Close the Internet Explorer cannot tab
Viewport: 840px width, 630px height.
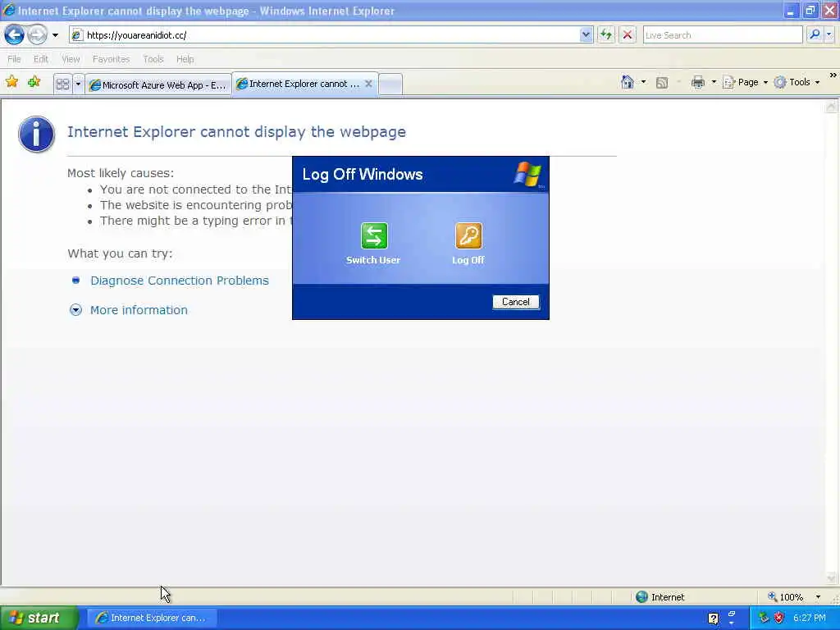368,84
